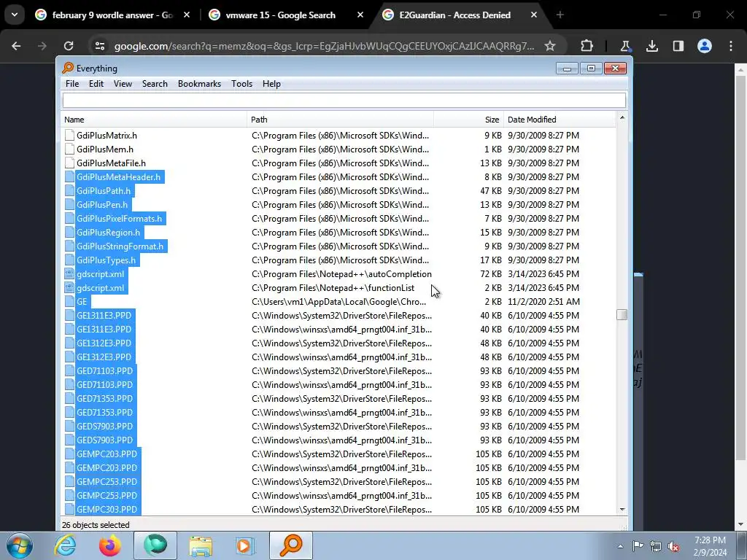747x560 pixels.
Task: Close the vmware 15 Google Search tab
Action: [360, 15]
